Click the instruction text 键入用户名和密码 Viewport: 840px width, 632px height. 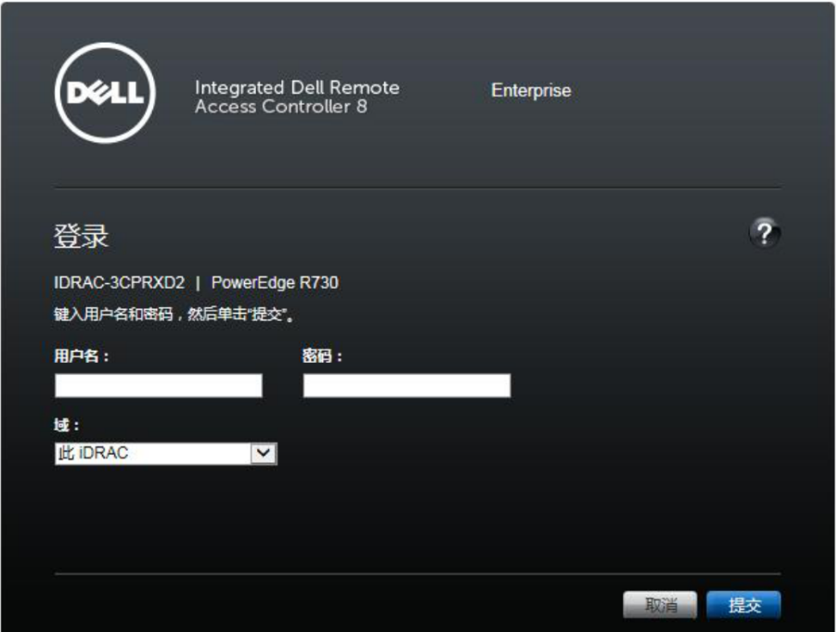174,315
